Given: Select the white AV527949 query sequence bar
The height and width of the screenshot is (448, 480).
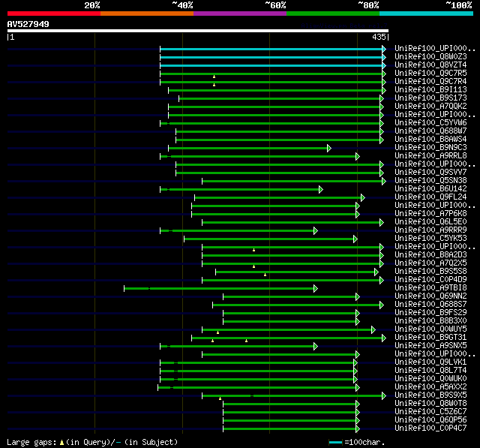Looking at the screenshot, I should 198,31.
